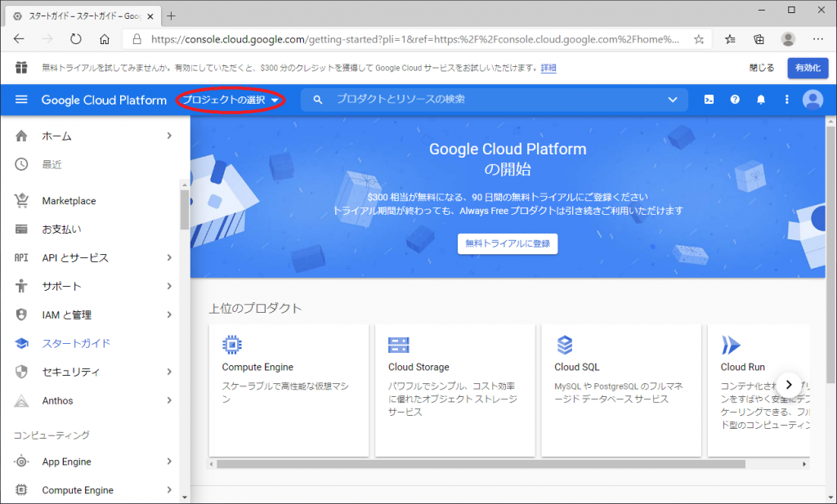Screen dimensions: 837x504
Task: Open the 詳細 details link
Action: coord(548,68)
